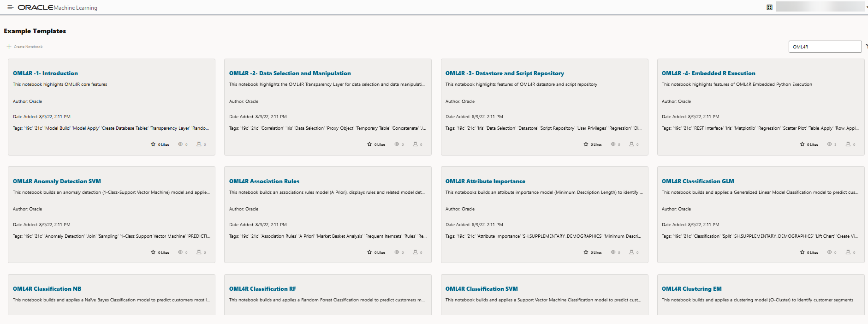Like the Anomaly Detection SVM card star

[153, 252]
